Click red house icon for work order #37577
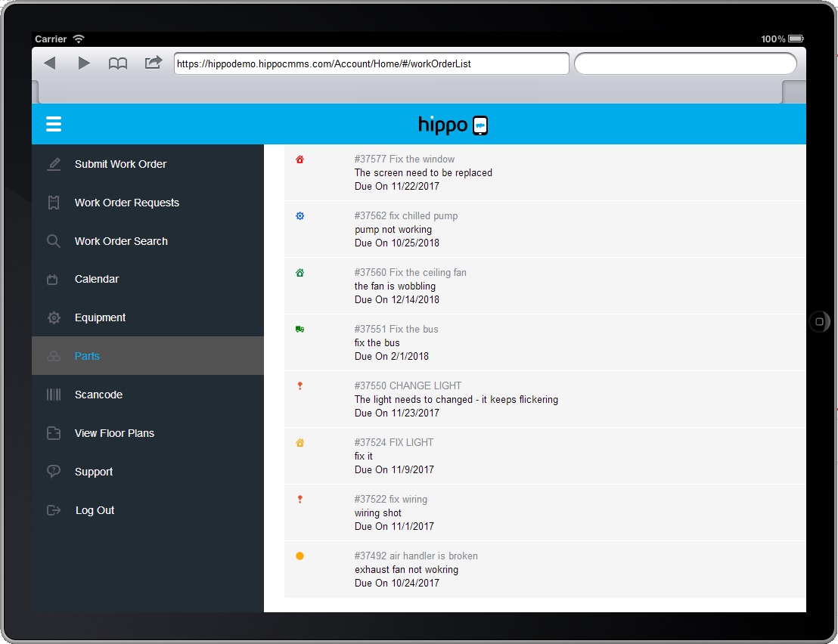Image resolution: width=838 pixels, height=644 pixels. [x=300, y=159]
